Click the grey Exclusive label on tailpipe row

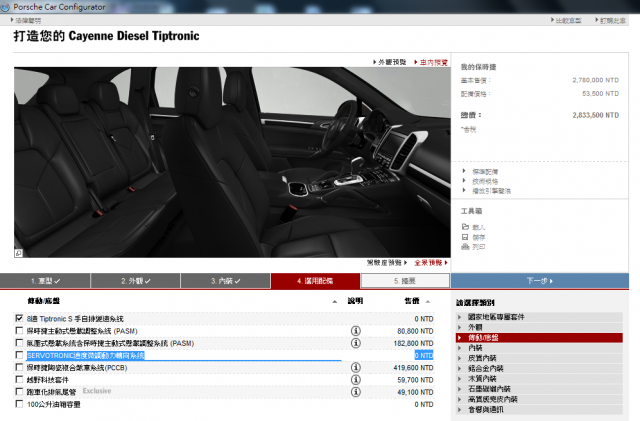tap(97, 391)
